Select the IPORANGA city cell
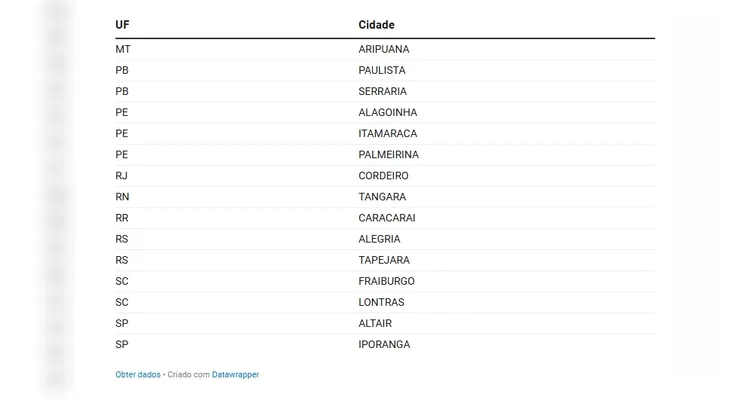This screenshot has width=750, height=400. coord(384,344)
